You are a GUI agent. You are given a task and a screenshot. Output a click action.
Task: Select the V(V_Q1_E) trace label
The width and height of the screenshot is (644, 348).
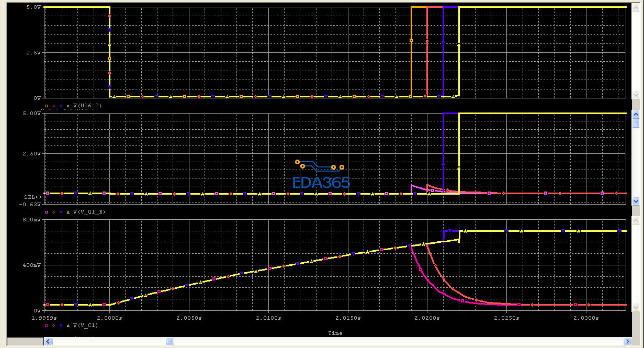(89, 212)
